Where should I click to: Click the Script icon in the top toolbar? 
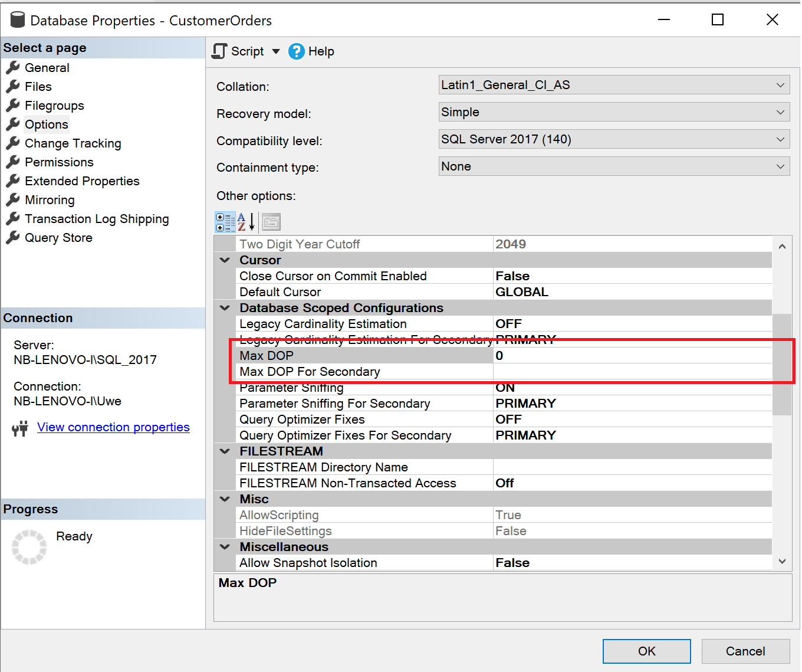pyautogui.click(x=219, y=51)
